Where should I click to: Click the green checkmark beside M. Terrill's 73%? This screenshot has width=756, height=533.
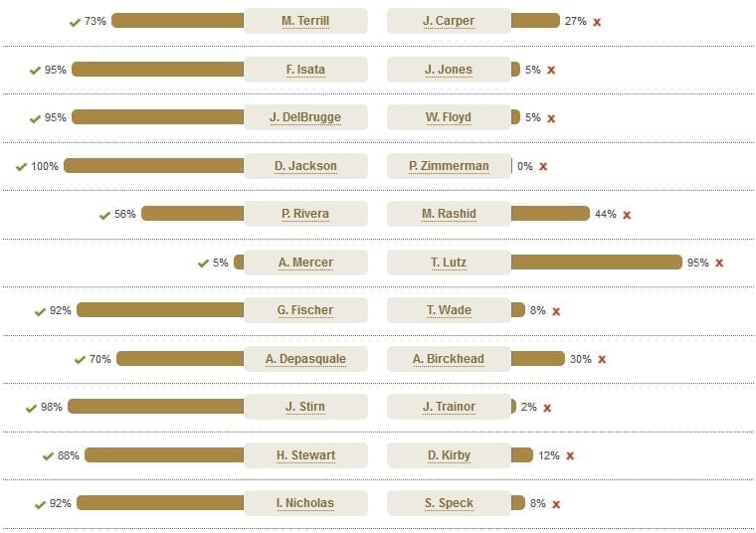pyautogui.click(x=75, y=22)
